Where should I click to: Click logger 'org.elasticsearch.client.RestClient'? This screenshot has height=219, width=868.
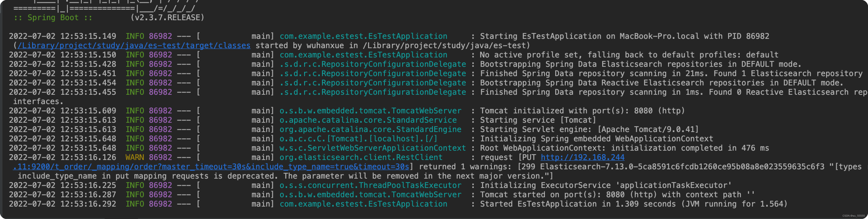point(361,157)
